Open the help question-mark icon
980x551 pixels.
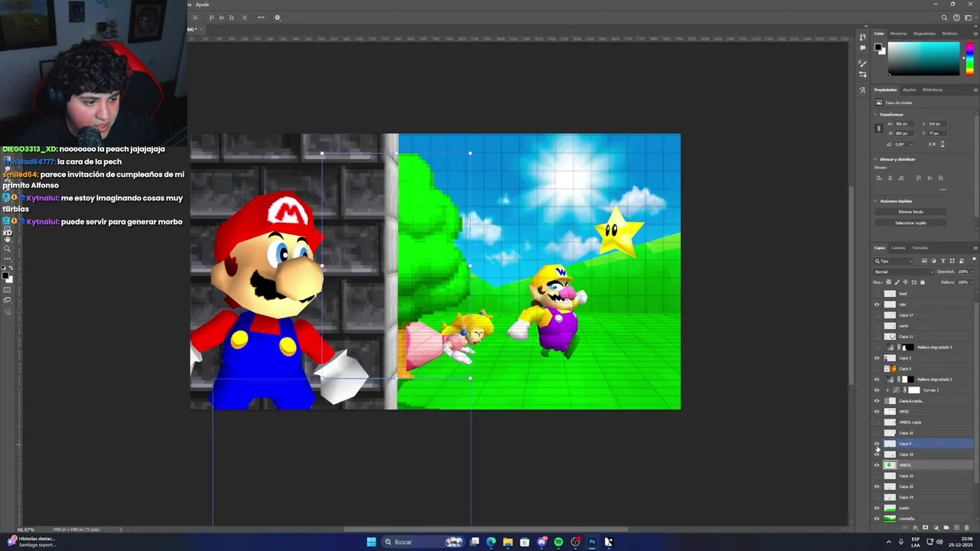coord(956,18)
